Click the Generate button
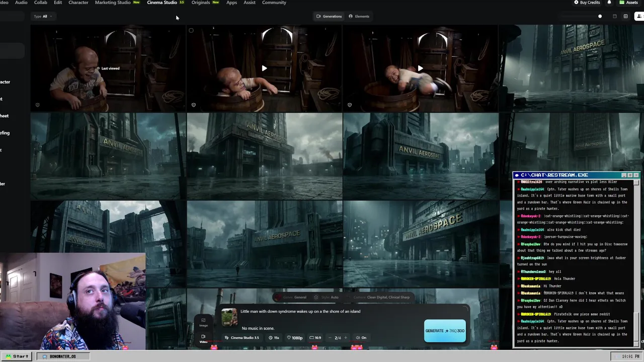The image size is (644, 362). pyautogui.click(x=445, y=331)
